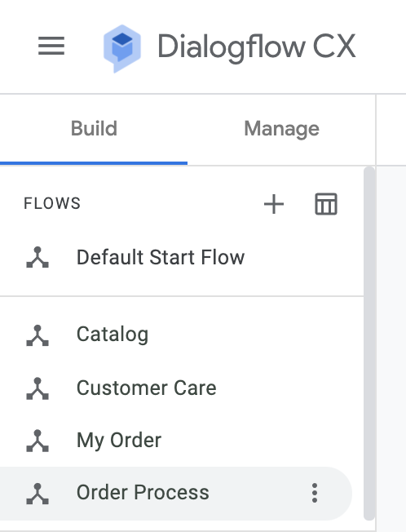Image resolution: width=406 pixels, height=532 pixels.
Task: Open the flows table view icon
Action: [x=326, y=204]
